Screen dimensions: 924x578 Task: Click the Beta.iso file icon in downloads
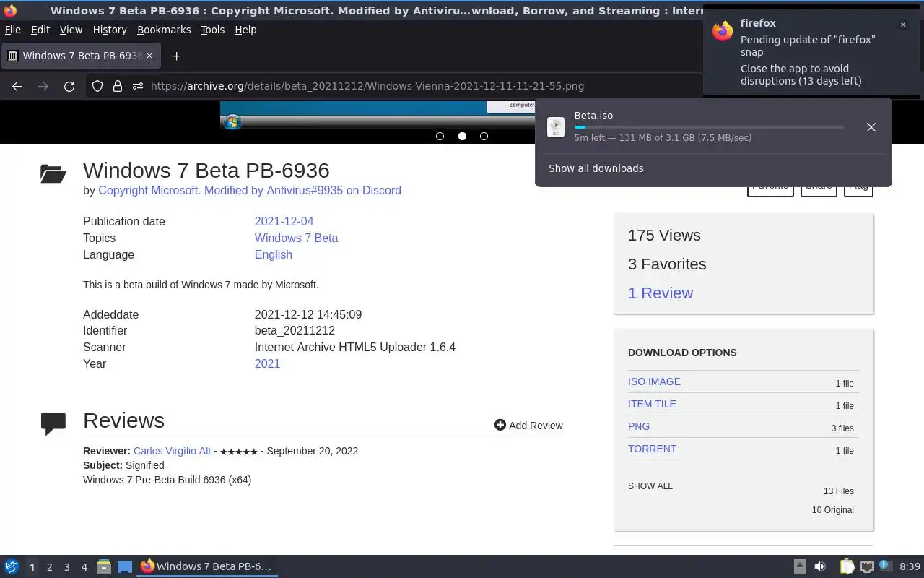[556, 127]
